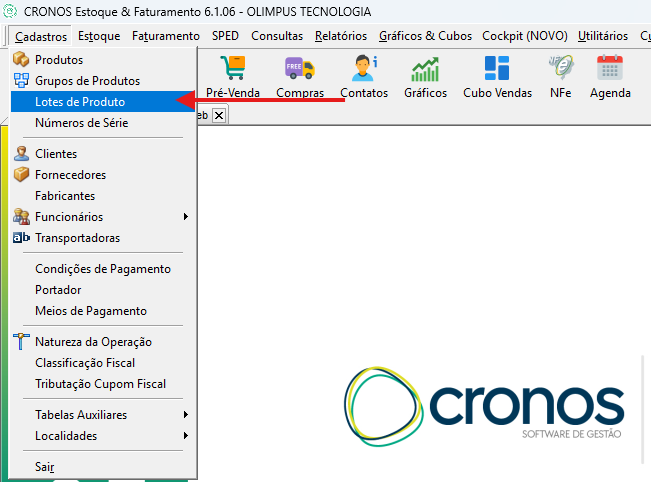The width and height of the screenshot is (651, 482).
Task: Click the Fornecedores box icon
Action: (21, 174)
